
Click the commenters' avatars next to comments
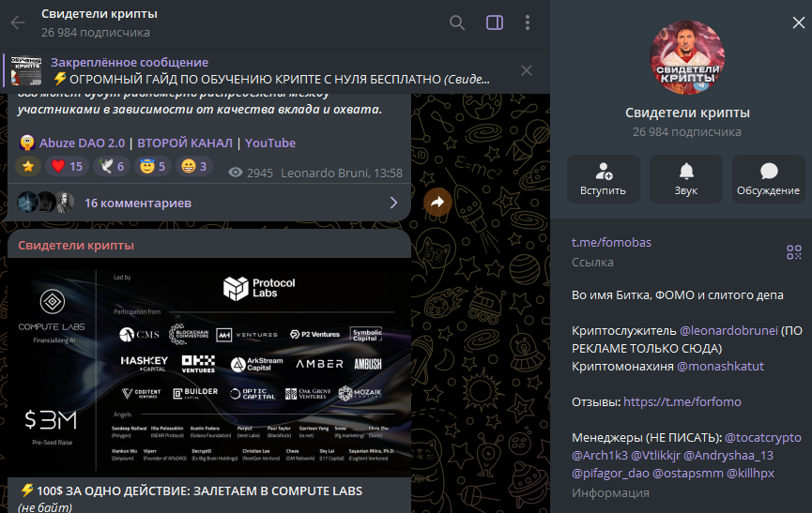46,203
